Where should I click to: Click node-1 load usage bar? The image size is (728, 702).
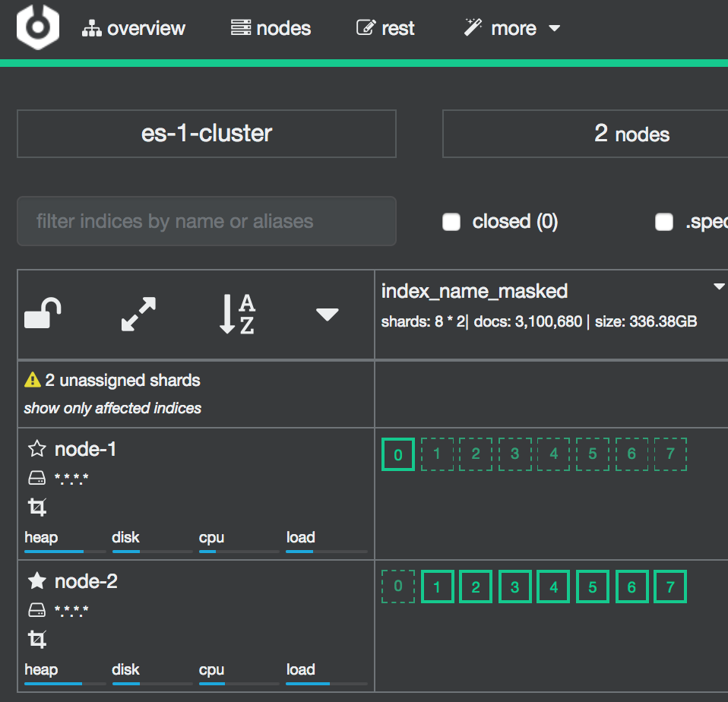[327, 552]
